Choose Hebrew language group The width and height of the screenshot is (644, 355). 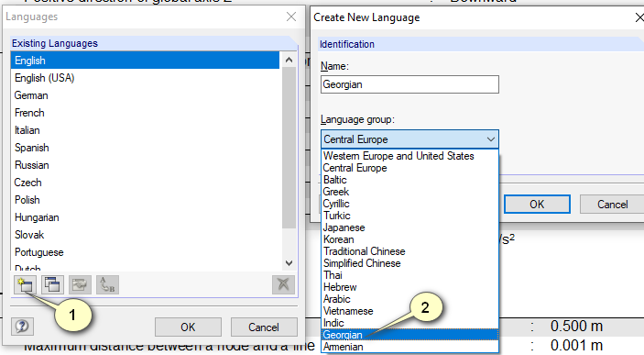pos(409,287)
